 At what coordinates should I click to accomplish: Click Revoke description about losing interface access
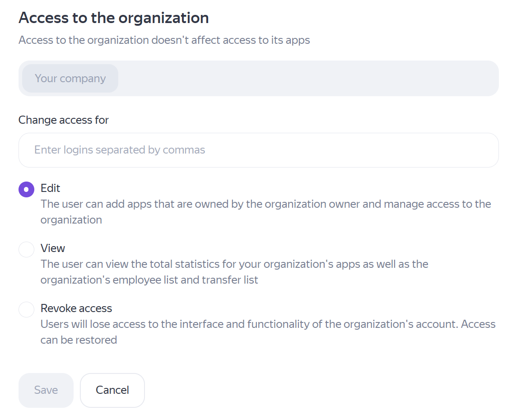pos(268,324)
